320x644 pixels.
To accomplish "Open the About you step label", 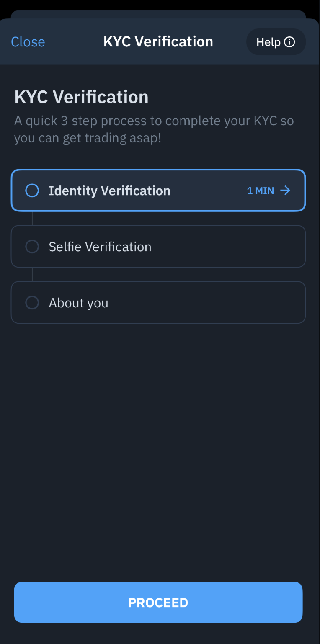I will tap(78, 303).
